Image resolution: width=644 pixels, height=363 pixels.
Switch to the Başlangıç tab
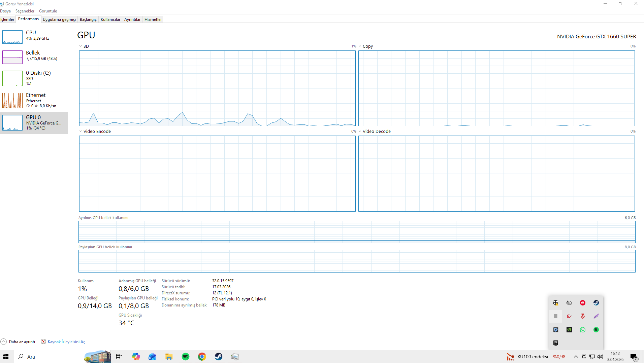[x=88, y=20]
